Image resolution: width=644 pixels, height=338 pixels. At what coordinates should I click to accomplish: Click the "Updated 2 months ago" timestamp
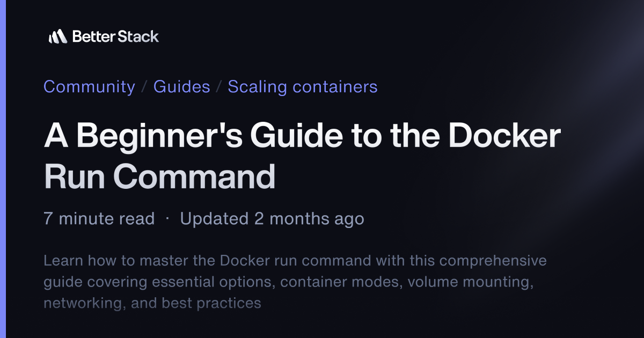(272, 219)
